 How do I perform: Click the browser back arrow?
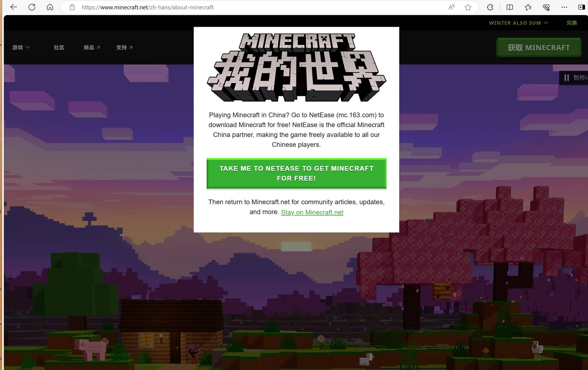click(x=13, y=7)
